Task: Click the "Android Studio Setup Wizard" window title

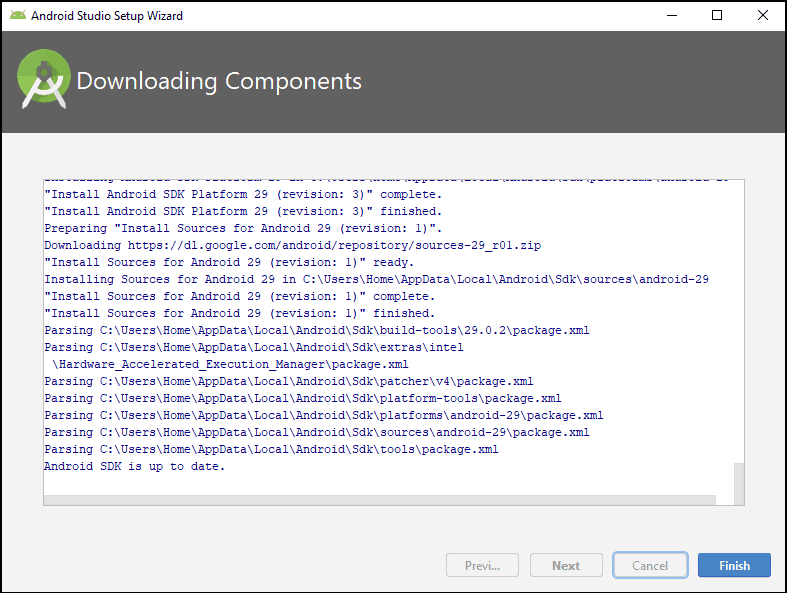Action: pyautogui.click(x=107, y=16)
